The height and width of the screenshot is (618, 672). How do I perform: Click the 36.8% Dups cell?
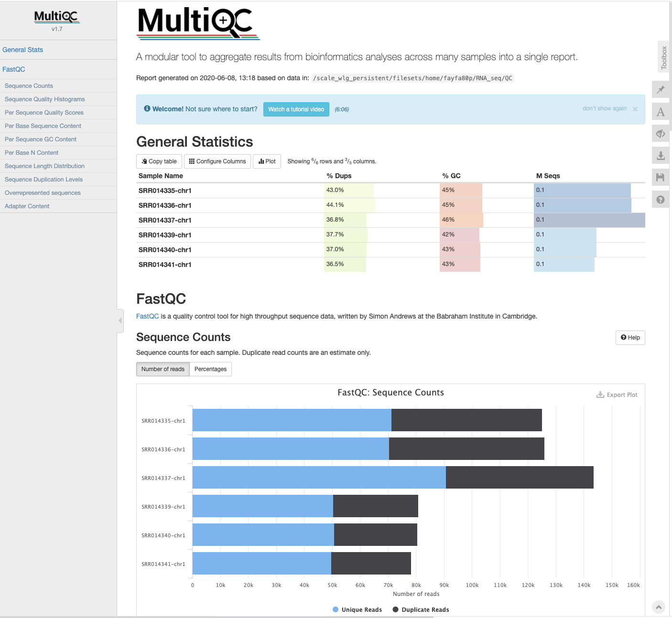pyautogui.click(x=382, y=220)
